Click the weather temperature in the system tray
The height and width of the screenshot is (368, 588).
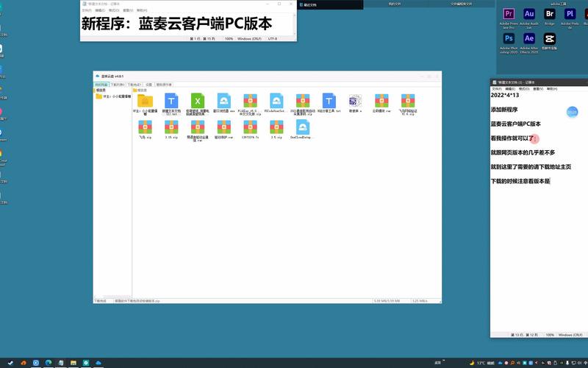point(481,363)
